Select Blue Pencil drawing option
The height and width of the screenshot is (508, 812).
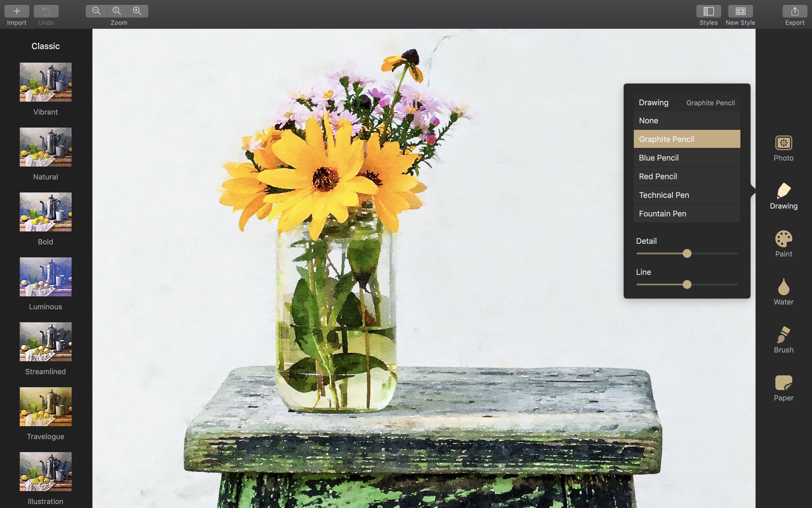(x=687, y=157)
